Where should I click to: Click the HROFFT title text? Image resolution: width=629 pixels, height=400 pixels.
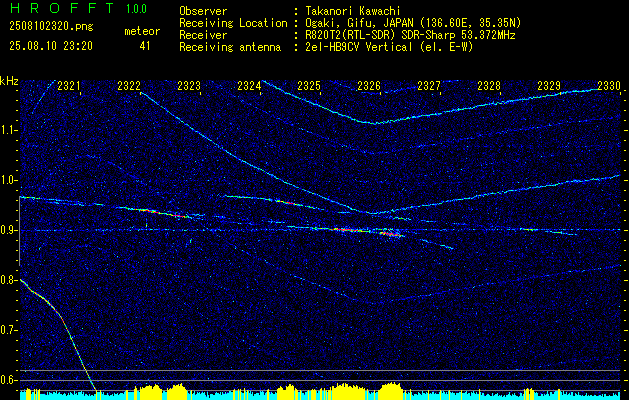62,8
